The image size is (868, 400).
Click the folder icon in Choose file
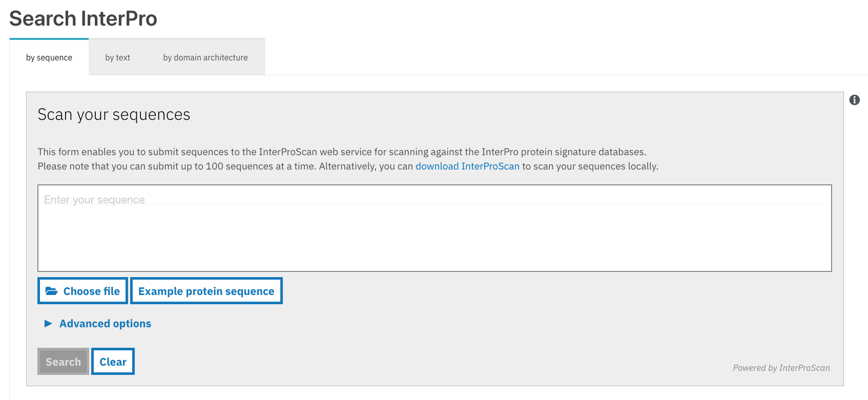click(51, 291)
